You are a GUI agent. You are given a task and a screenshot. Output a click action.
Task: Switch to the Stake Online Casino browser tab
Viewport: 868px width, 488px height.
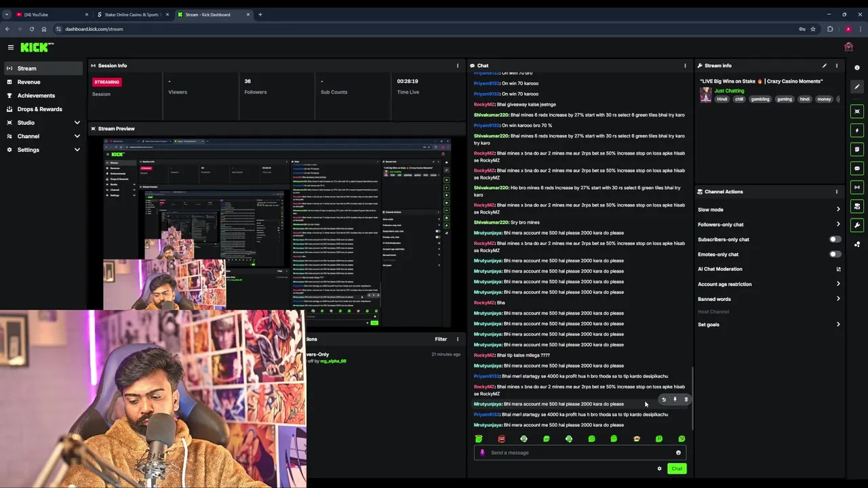pos(133,14)
